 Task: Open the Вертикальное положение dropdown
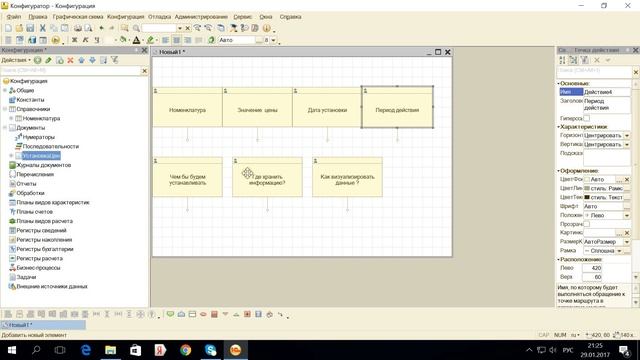[x=627, y=144]
